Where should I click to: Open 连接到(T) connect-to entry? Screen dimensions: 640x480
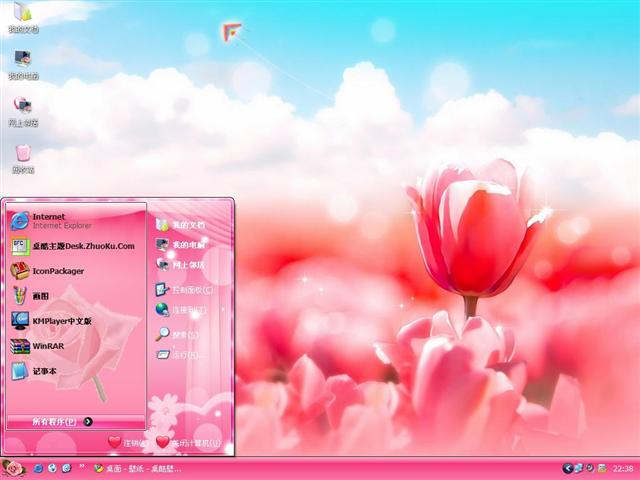[190, 310]
